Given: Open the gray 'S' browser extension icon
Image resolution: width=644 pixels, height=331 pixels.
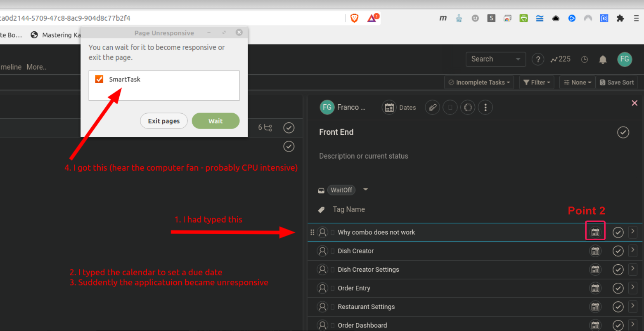Looking at the screenshot, I should (491, 18).
